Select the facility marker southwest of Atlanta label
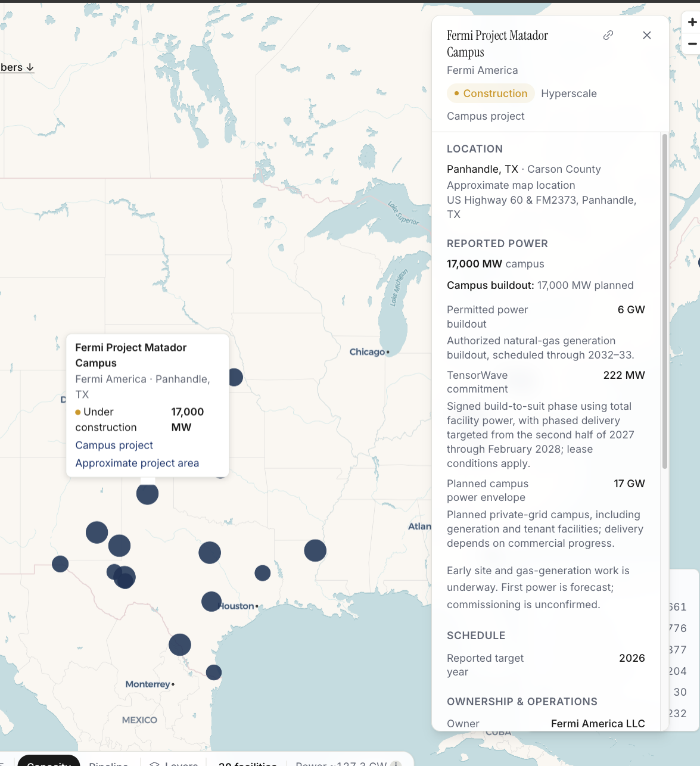700x766 pixels. (315, 550)
